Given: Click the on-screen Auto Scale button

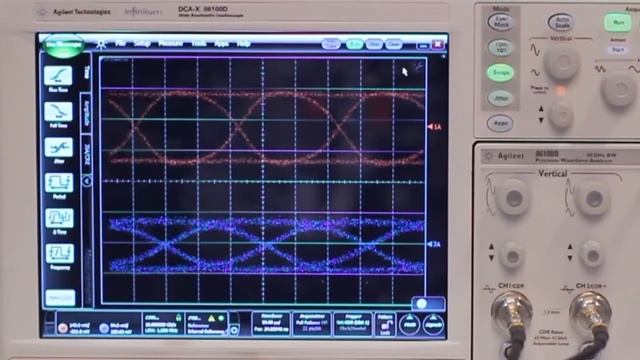Looking at the screenshot, I should tap(331, 44).
